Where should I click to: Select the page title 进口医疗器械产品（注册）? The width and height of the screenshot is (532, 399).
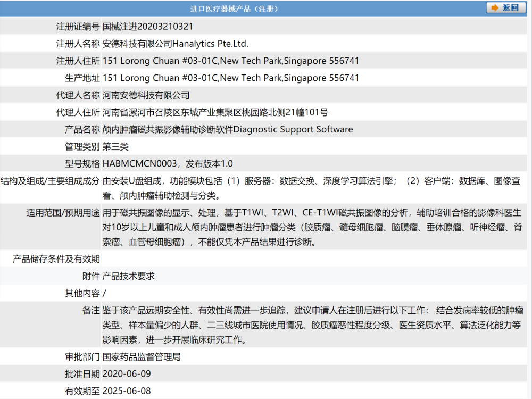(x=234, y=9)
